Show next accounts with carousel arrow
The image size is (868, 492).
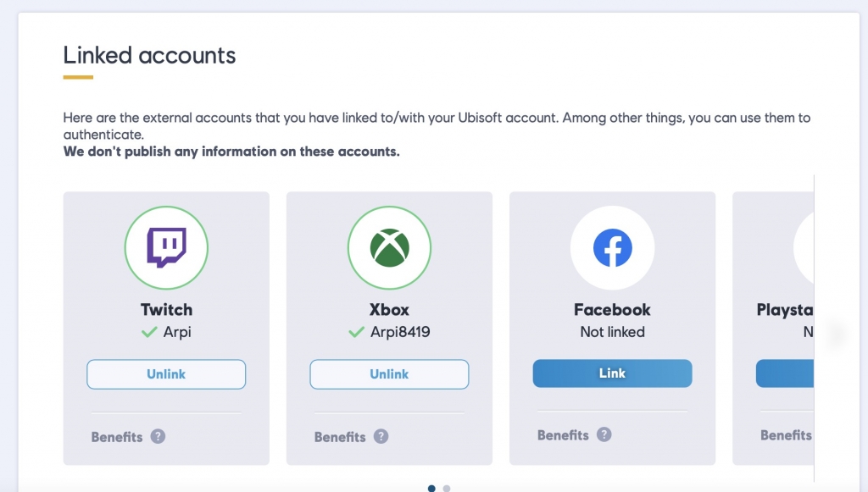pos(835,334)
